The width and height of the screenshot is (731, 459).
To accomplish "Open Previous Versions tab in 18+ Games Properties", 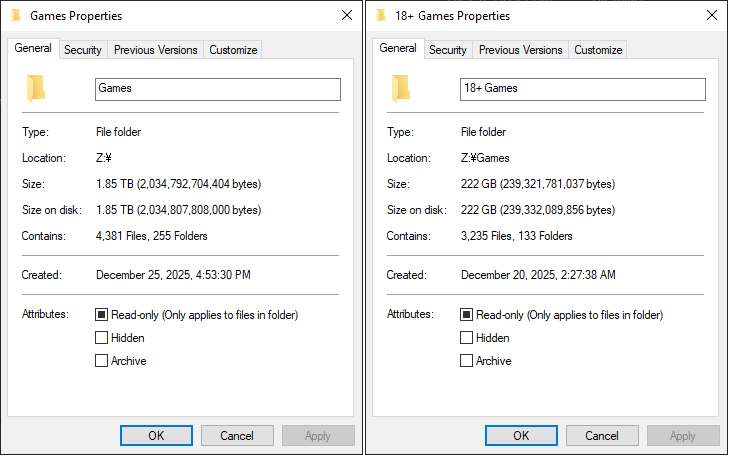I will tap(521, 50).
